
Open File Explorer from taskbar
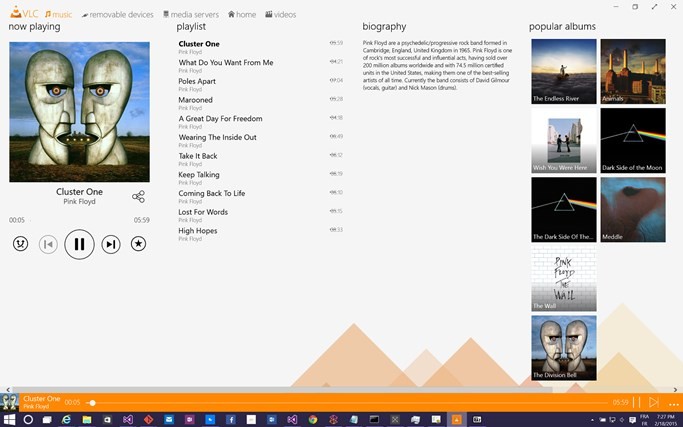(x=87, y=420)
